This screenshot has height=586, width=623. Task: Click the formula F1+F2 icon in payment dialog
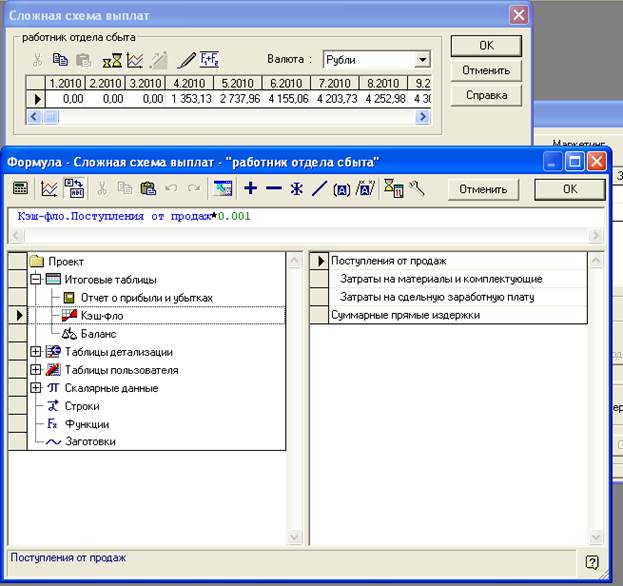(210, 60)
